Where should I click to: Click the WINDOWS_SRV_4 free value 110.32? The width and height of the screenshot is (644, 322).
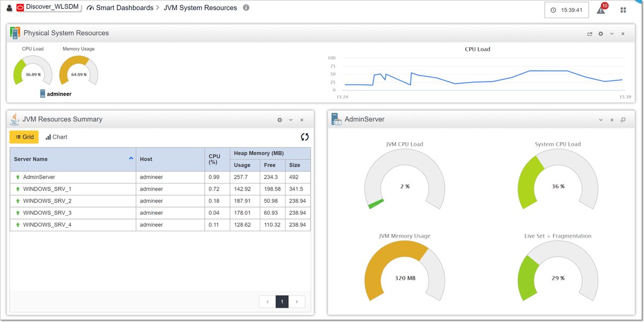[272, 225]
